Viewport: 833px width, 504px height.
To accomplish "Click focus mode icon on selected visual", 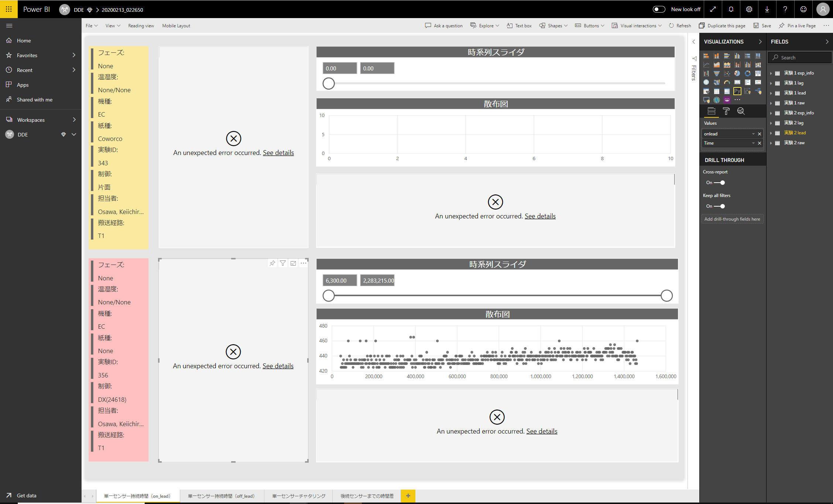I will coord(293,263).
